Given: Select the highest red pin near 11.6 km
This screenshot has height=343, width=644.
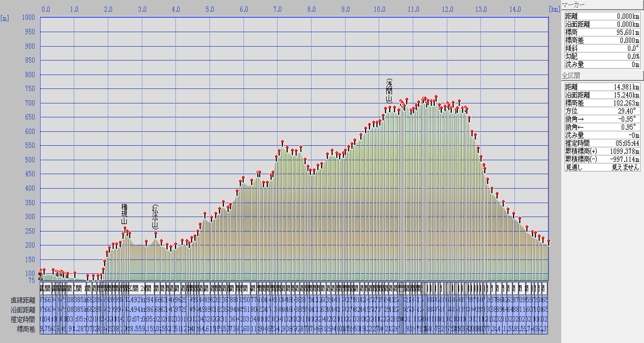Looking at the screenshot, I should (x=436, y=98).
